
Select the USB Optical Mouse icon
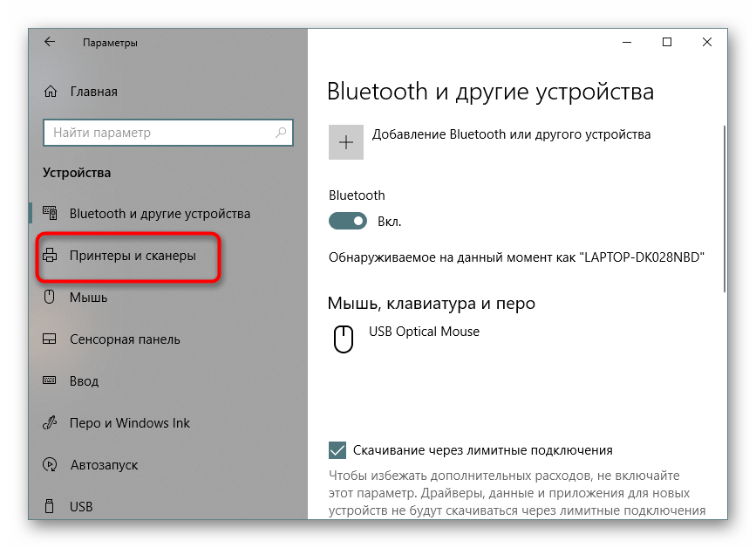tap(344, 337)
